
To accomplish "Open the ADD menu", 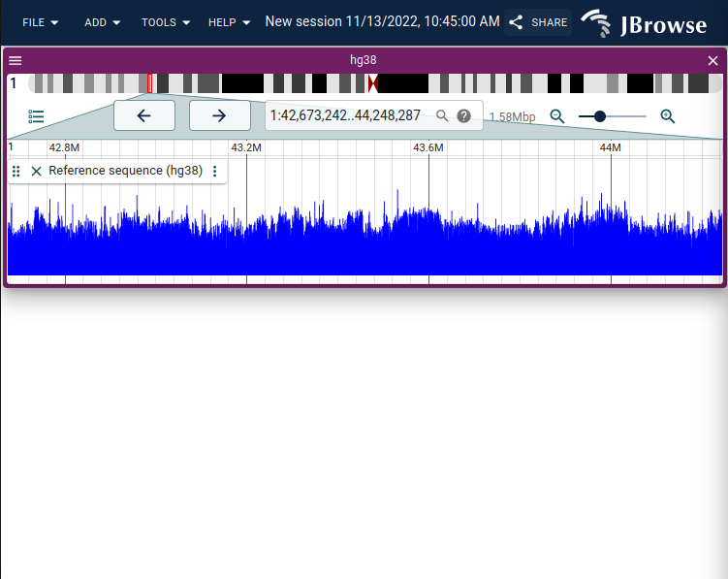I will tap(102, 22).
